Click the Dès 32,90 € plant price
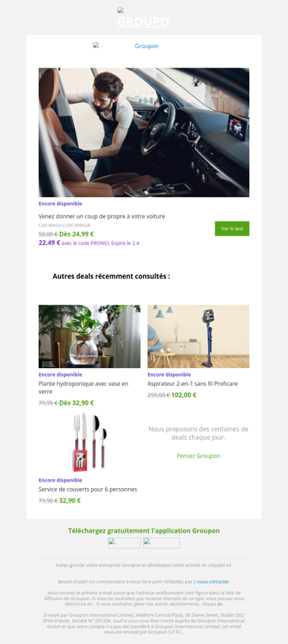This screenshot has width=288, height=644. tap(76, 403)
